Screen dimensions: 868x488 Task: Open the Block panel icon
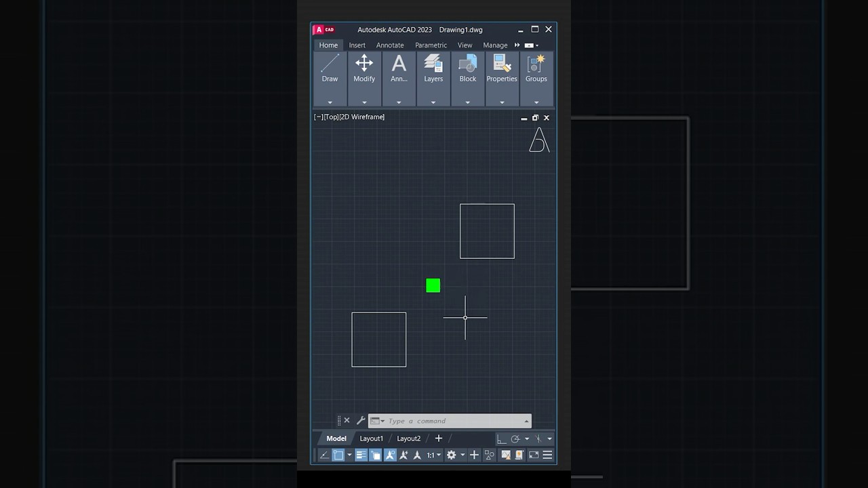pyautogui.click(x=468, y=64)
